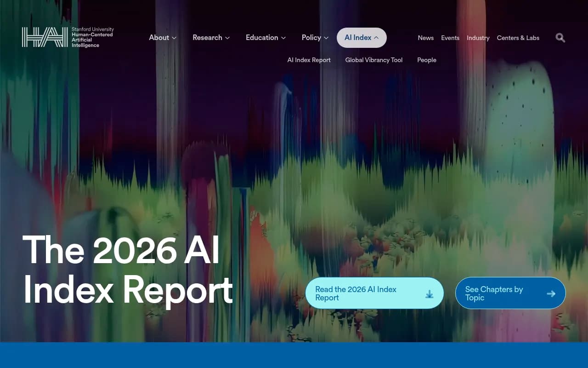
Task: Click See Chapters by Topic button
Action: click(510, 293)
